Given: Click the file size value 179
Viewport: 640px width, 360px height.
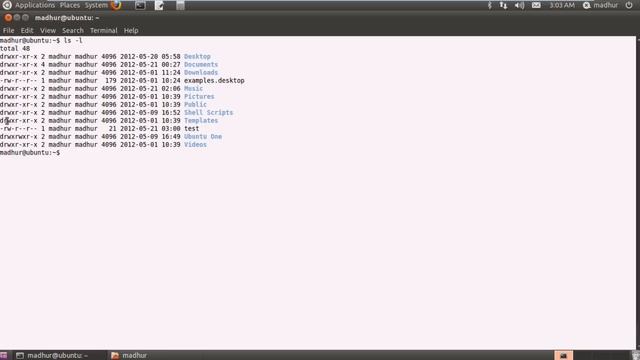Looking at the screenshot, I should tap(111, 80).
